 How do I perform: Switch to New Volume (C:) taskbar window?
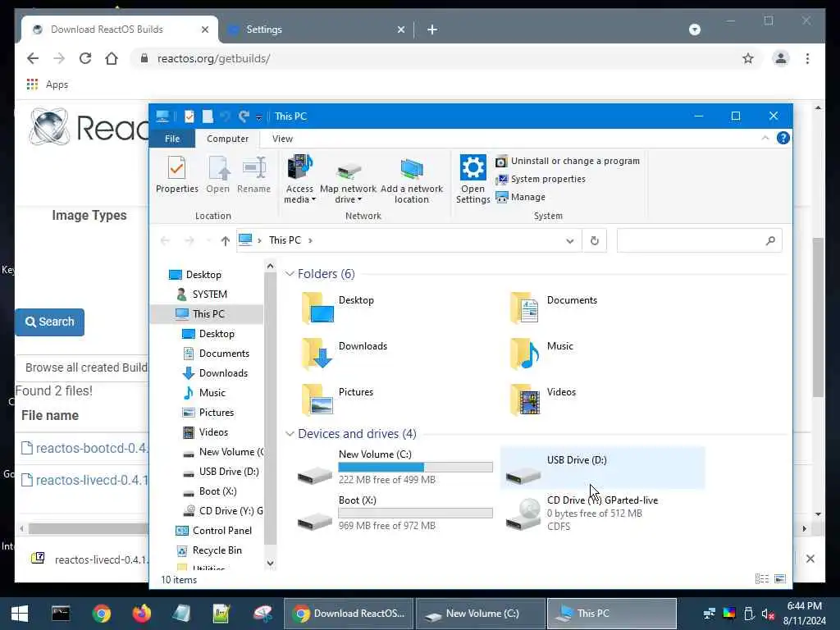480,614
